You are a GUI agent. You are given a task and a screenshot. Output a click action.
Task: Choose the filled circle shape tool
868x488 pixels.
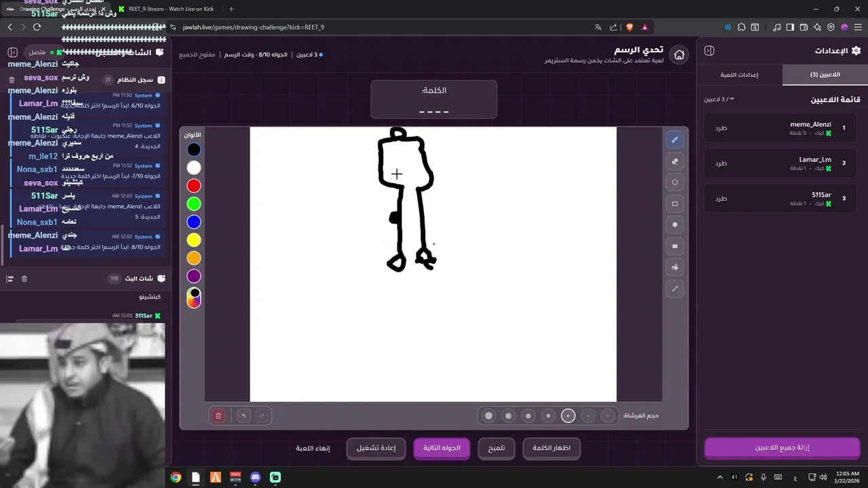click(675, 224)
